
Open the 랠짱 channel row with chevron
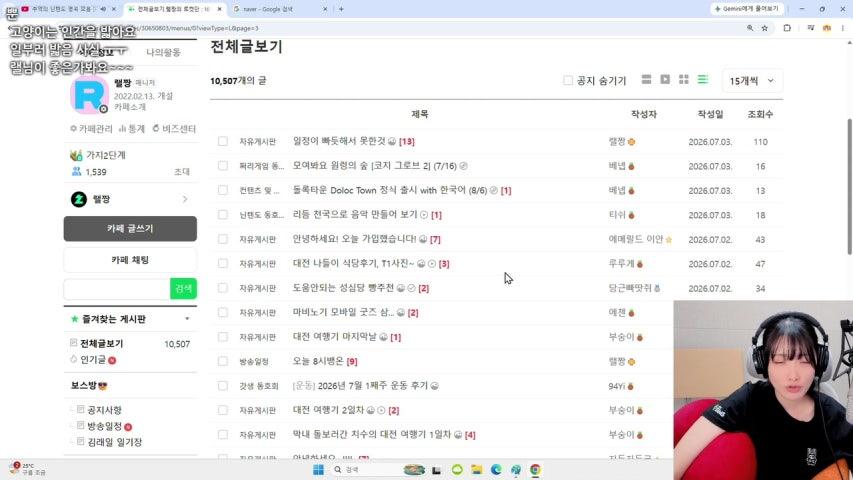pyautogui.click(x=130, y=199)
